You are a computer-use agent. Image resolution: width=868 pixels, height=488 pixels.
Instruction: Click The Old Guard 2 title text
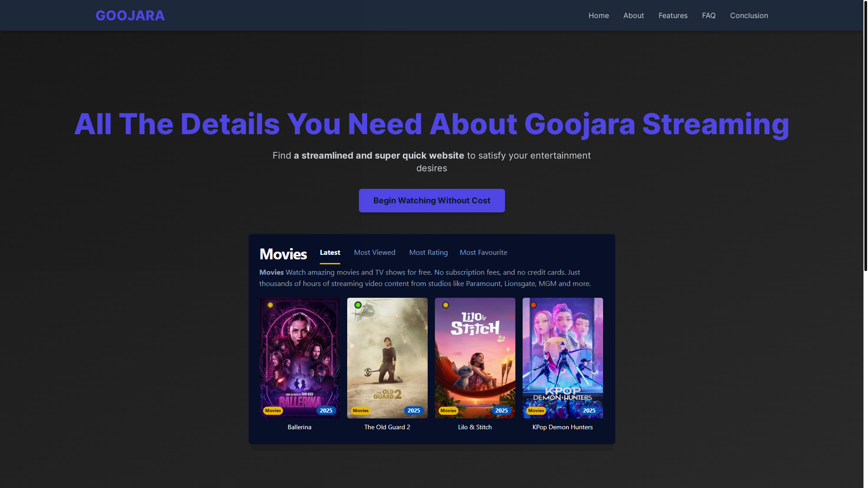pos(387,427)
